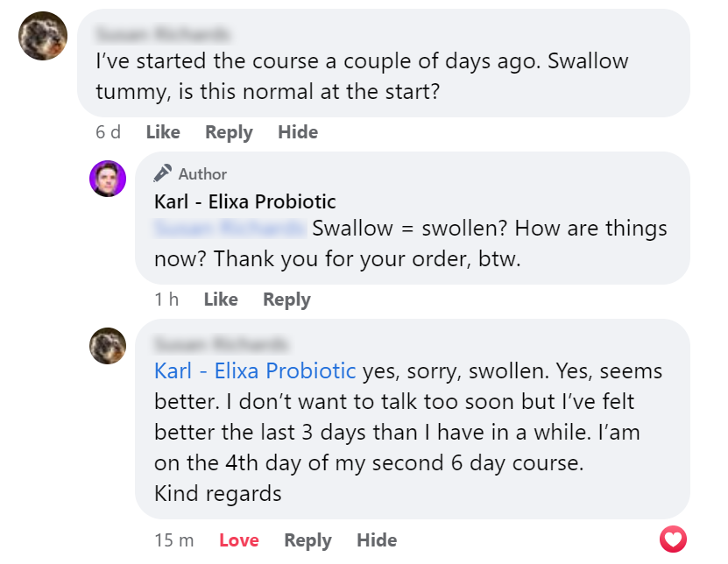The width and height of the screenshot is (728, 564).
Task: Like the comment posted 6 days ago
Action: pos(163,132)
